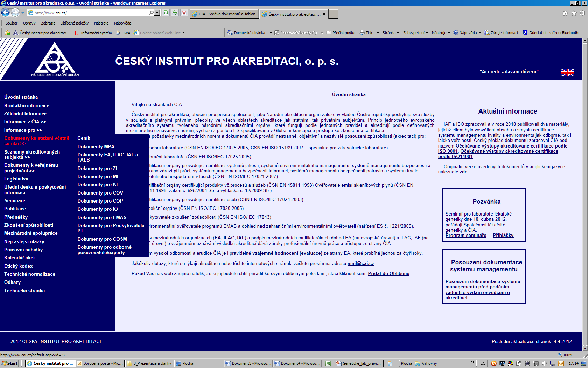Image resolution: width=588 pixels, height=368 pixels.
Task: Switch to Doručená pošta taskbar window
Action: tap(100, 363)
